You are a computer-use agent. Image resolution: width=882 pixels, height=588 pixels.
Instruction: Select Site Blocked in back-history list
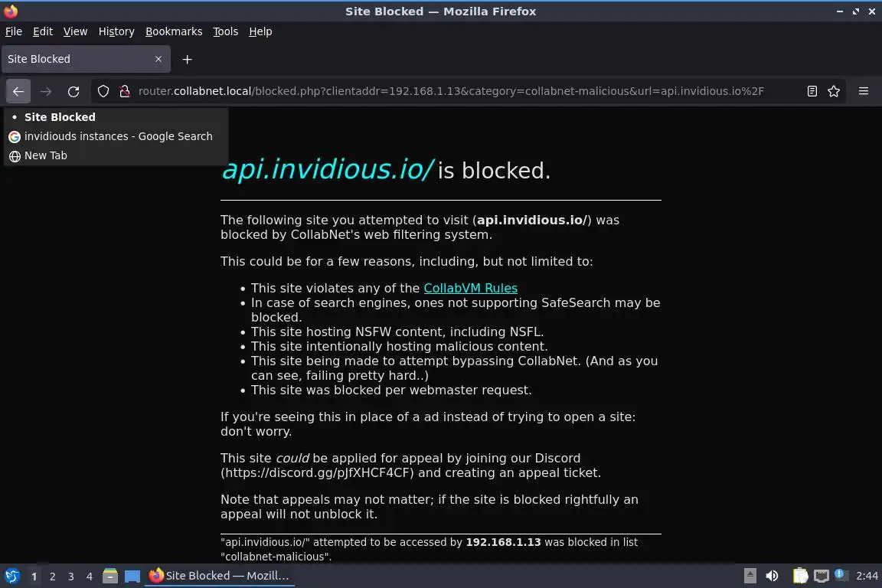click(116, 117)
